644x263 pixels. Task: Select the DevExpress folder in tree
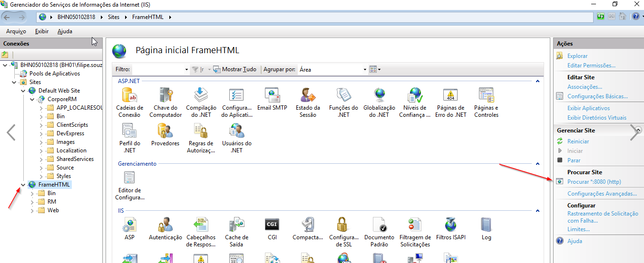click(x=70, y=133)
